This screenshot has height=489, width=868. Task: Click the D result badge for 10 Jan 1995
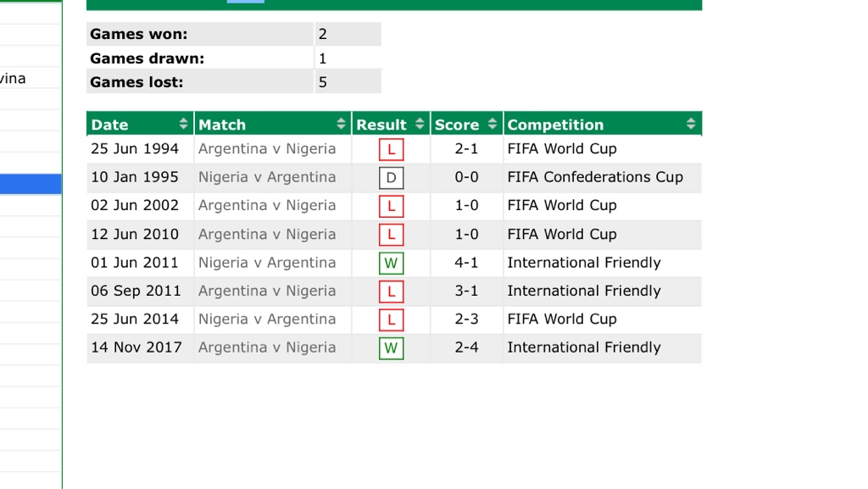[x=391, y=178]
